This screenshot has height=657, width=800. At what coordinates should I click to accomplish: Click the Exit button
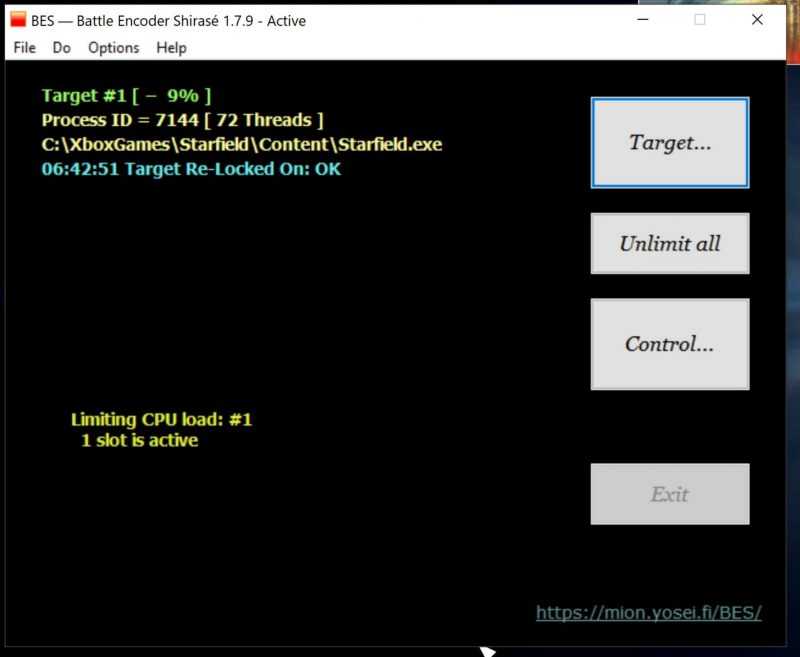670,494
